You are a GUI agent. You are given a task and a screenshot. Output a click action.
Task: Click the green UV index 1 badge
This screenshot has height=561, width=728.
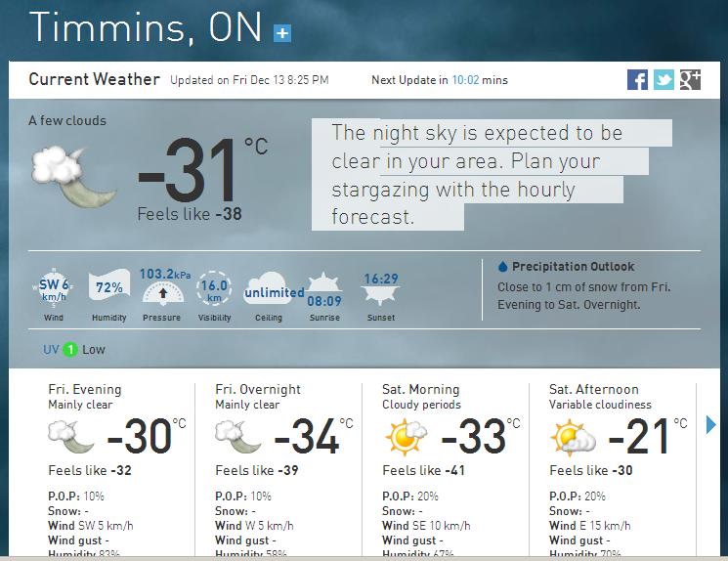[x=70, y=349]
